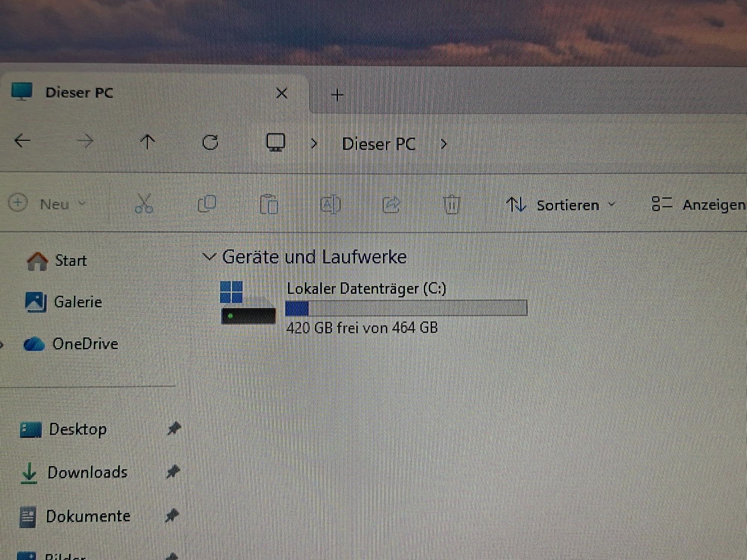The height and width of the screenshot is (560, 747).
Task: Navigate up one folder level
Action: 148,142
